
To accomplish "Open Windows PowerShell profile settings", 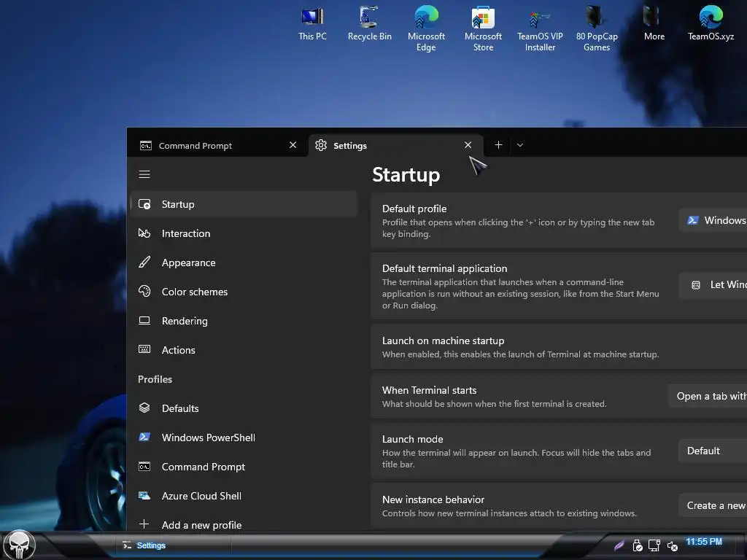I will point(244,437).
